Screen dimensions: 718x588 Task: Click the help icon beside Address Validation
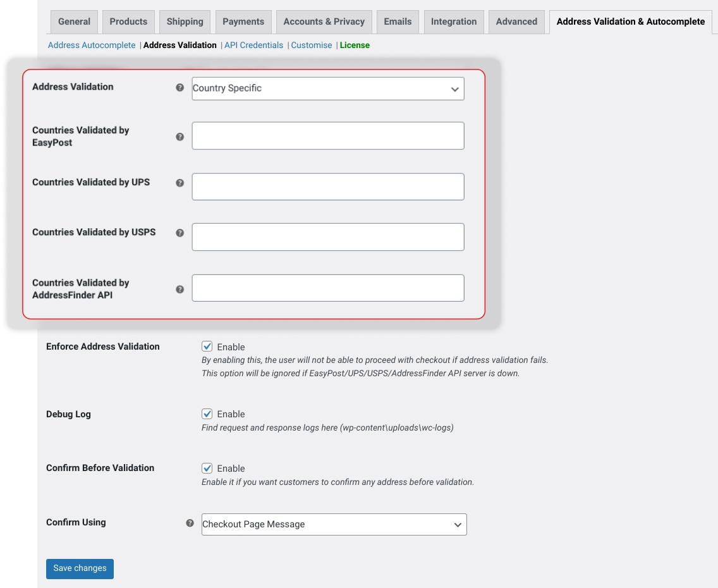180,87
